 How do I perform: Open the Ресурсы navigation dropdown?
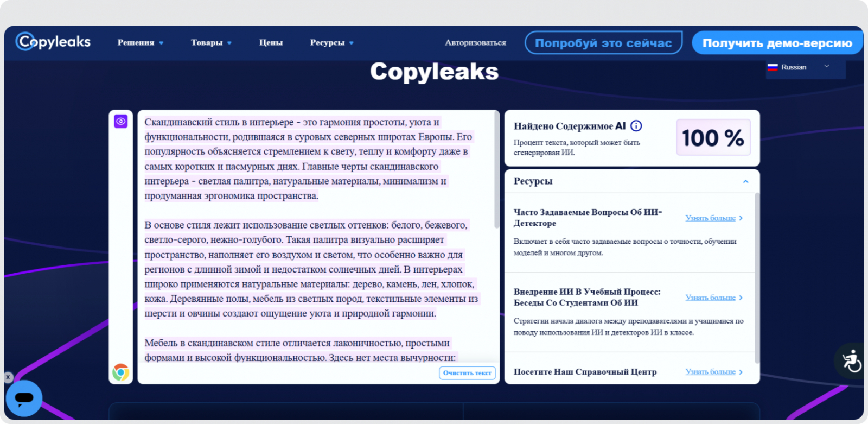[331, 42]
